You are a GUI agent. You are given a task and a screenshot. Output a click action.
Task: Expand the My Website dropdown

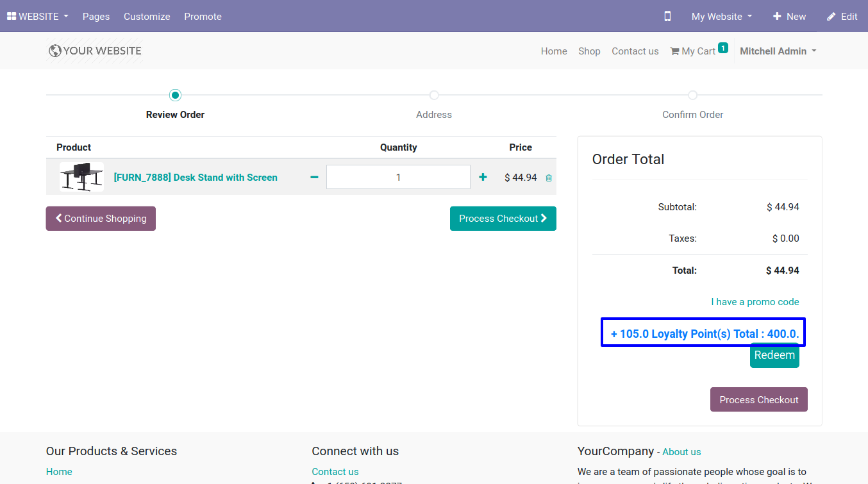coord(721,17)
